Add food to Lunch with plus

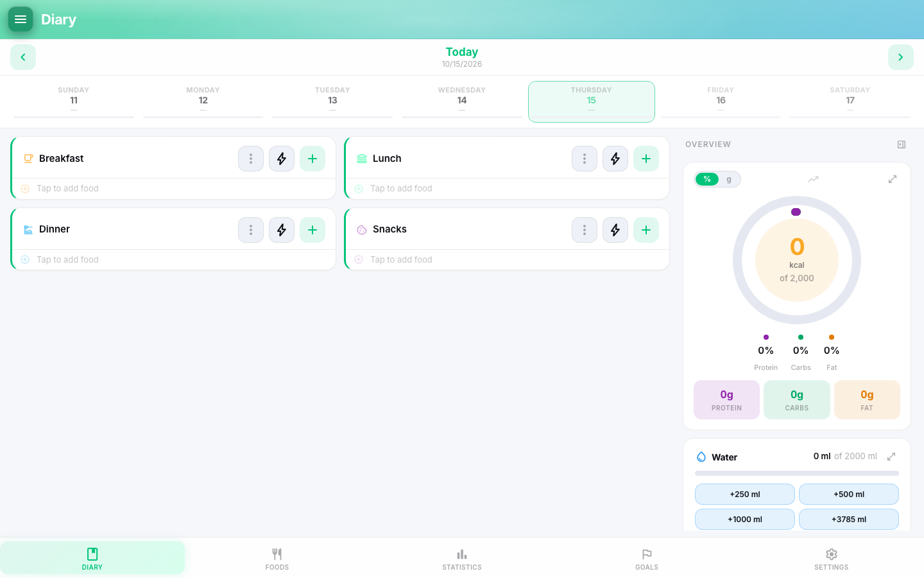(646, 159)
